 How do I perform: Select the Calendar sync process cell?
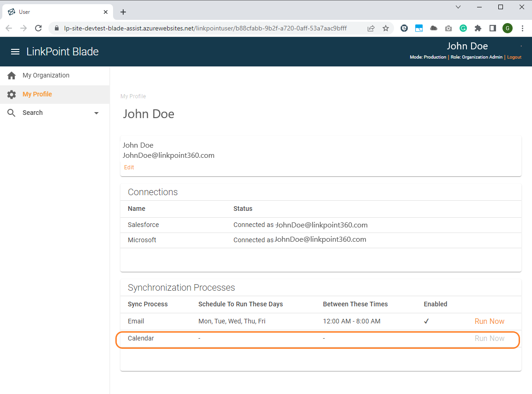pos(141,338)
